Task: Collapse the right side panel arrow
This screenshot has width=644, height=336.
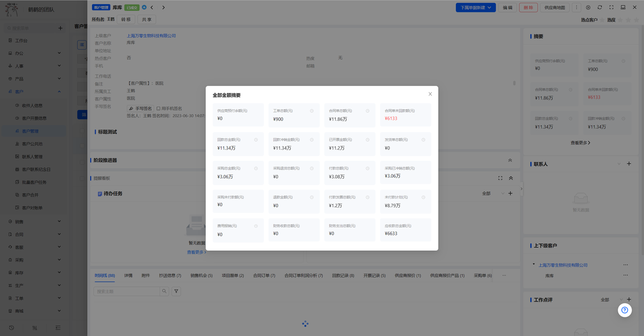Action: click(x=521, y=189)
